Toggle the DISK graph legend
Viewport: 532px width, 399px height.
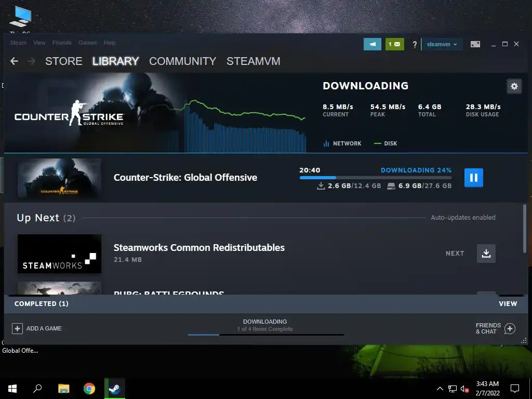385,143
